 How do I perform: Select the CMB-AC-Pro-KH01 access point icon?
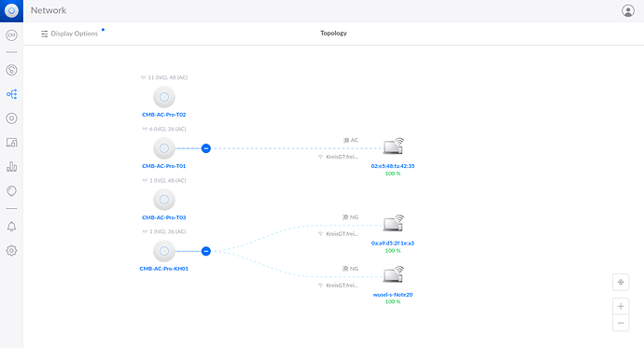point(164,251)
